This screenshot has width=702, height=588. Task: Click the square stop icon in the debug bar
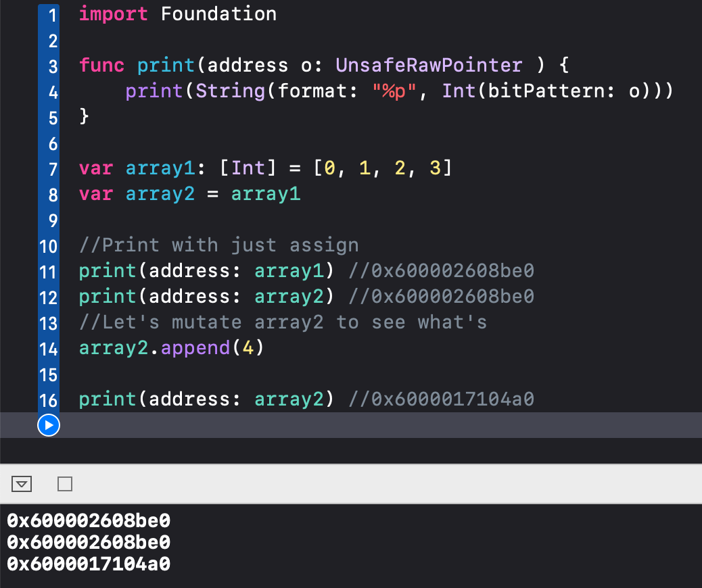[65, 484]
